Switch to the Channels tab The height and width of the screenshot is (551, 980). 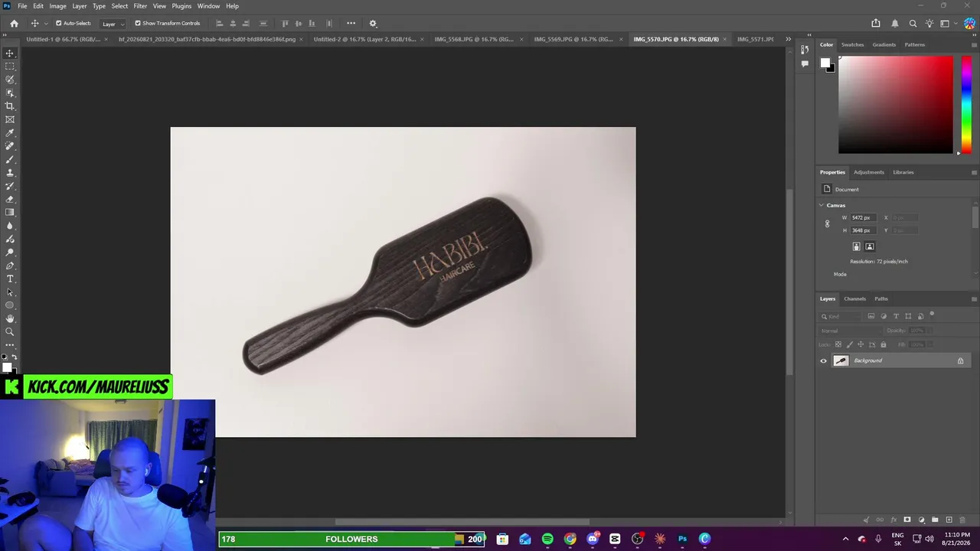pyautogui.click(x=854, y=298)
